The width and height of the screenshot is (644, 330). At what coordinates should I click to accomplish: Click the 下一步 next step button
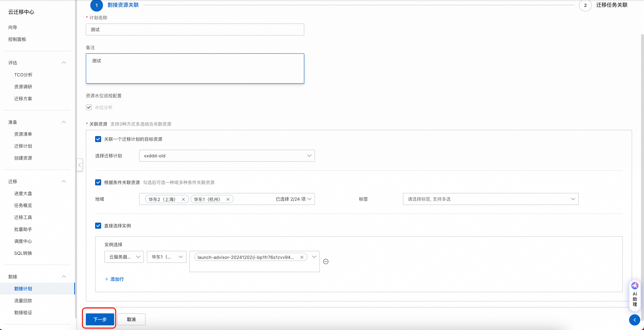click(x=100, y=319)
